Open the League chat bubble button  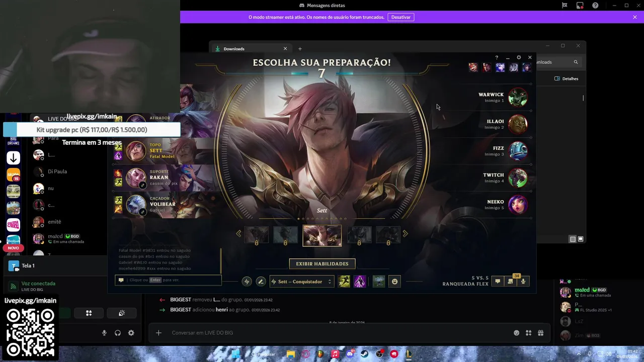click(498, 282)
